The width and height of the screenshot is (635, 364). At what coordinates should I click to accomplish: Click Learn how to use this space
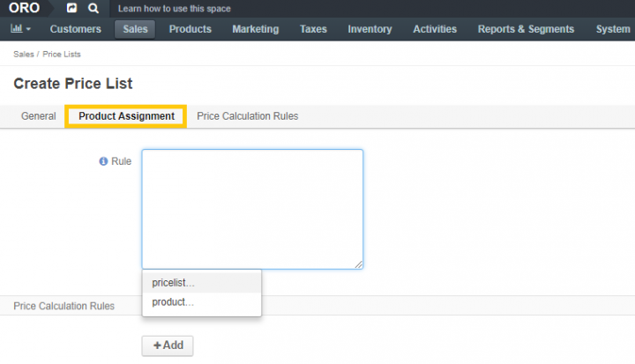(x=174, y=9)
